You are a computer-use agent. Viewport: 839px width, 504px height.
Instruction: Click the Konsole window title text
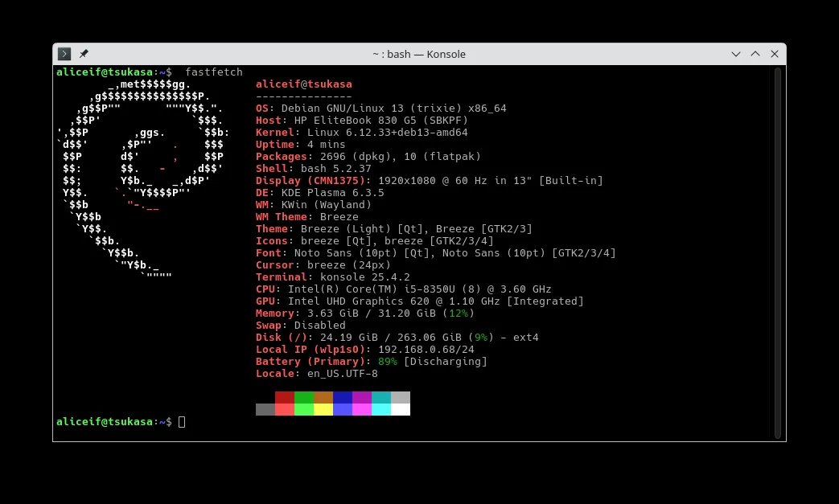[419, 54]
